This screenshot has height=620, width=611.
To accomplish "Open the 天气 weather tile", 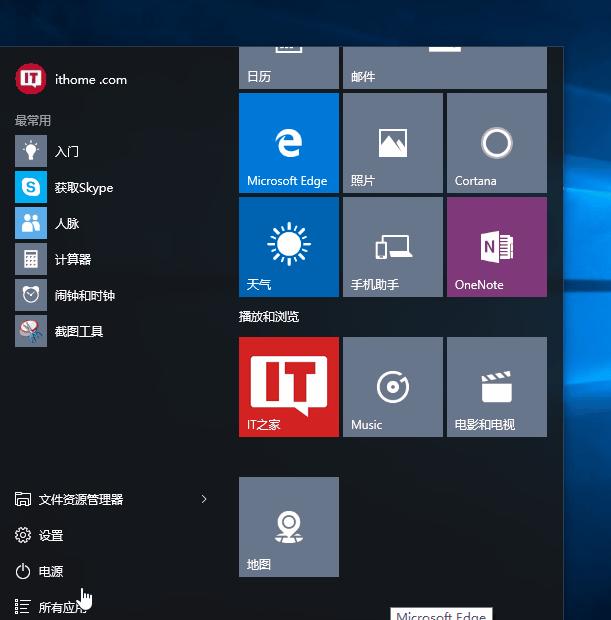I will (289, 247).
